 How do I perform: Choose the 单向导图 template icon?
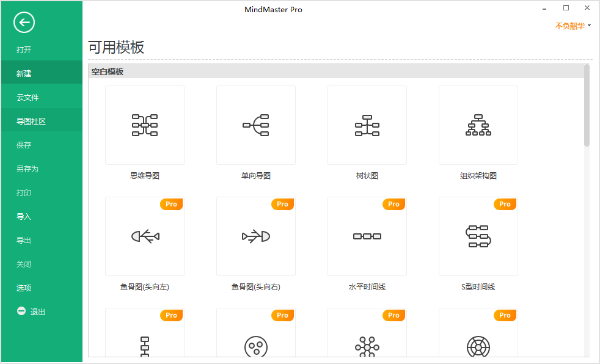click(256, 125)
